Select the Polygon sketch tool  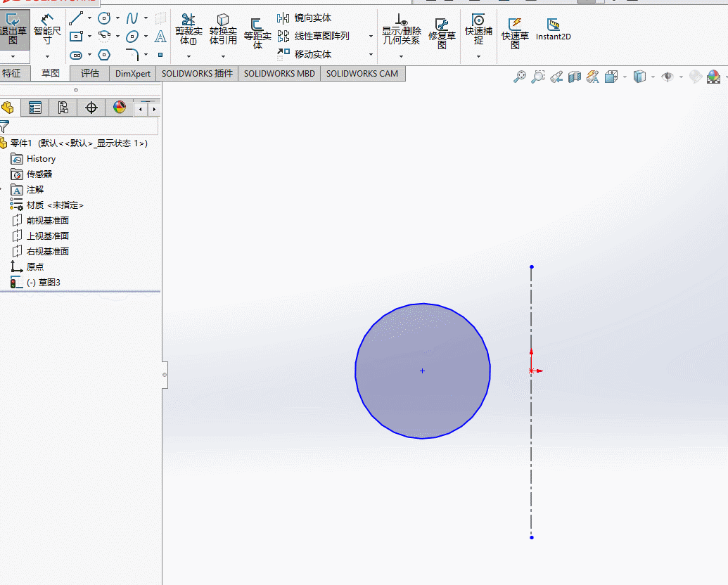coord(104,56)
